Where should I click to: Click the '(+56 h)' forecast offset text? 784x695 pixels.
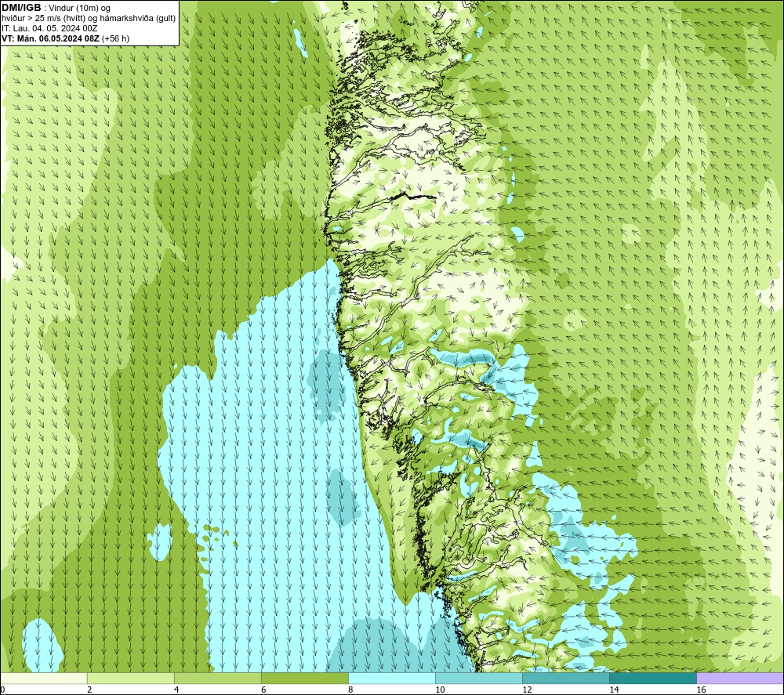pos(115,38)
